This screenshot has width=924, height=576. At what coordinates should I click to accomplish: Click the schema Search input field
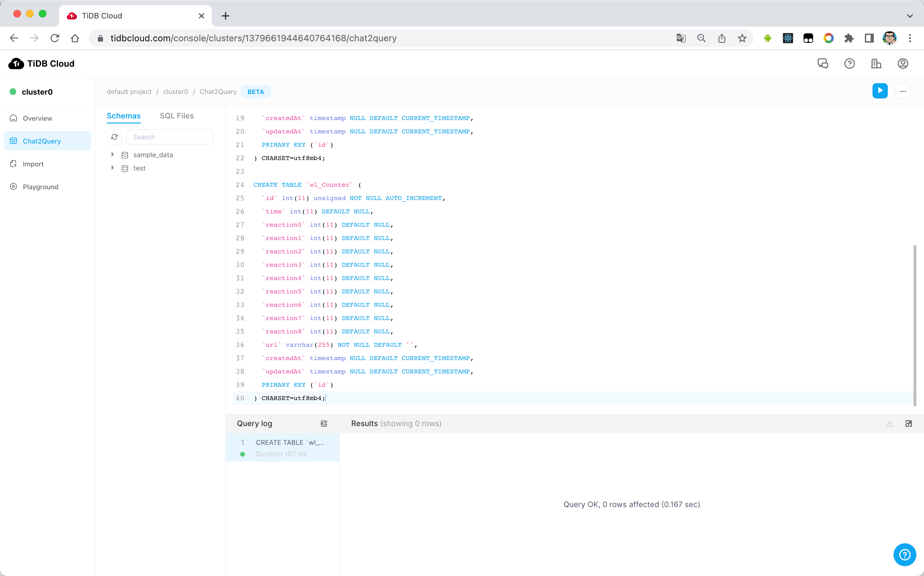[170, 137]
